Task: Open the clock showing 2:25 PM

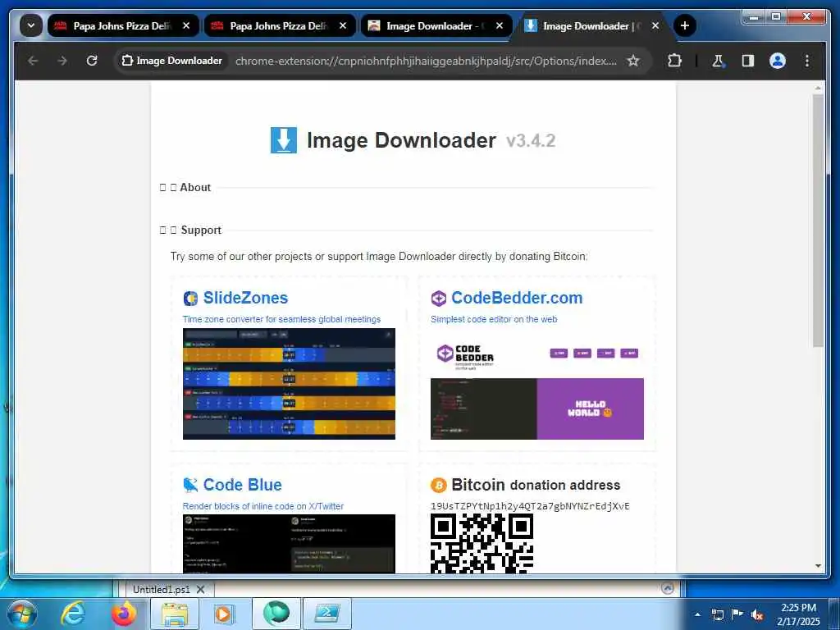Action: click(798, 614)
